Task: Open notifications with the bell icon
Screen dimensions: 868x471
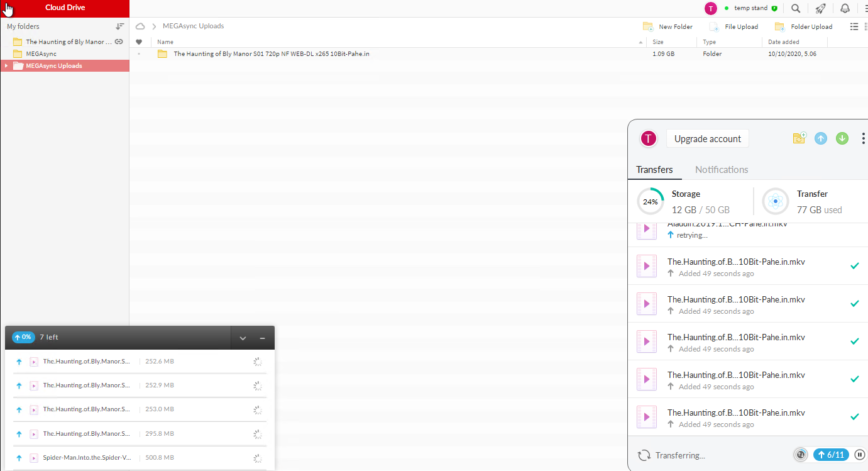Action: coord(845,8)
